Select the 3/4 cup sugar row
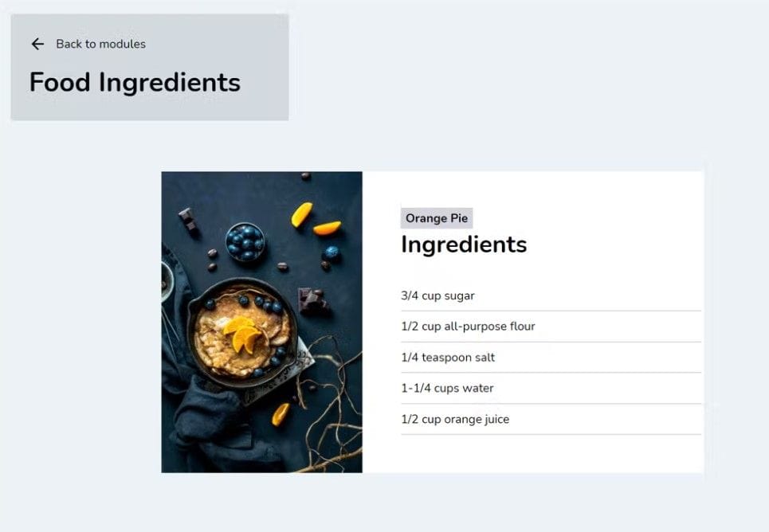 pyautogui.click(x=437, y=295)
